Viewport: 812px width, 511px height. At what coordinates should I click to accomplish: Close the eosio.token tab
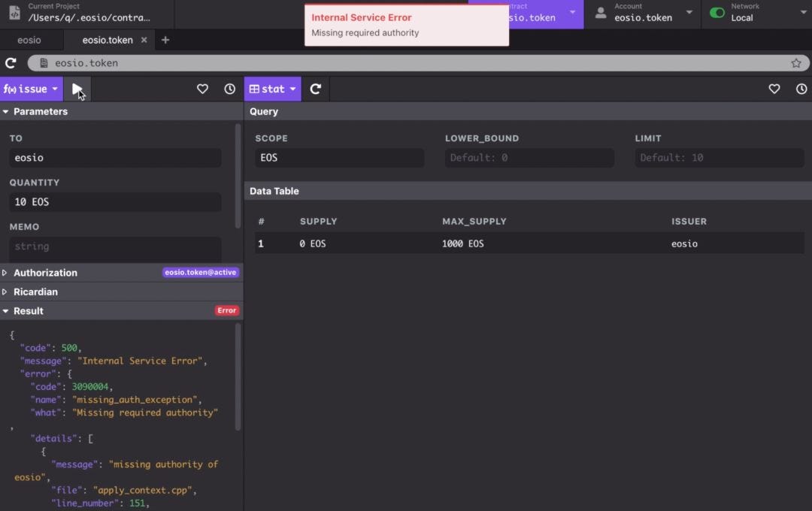pos(144,40)
